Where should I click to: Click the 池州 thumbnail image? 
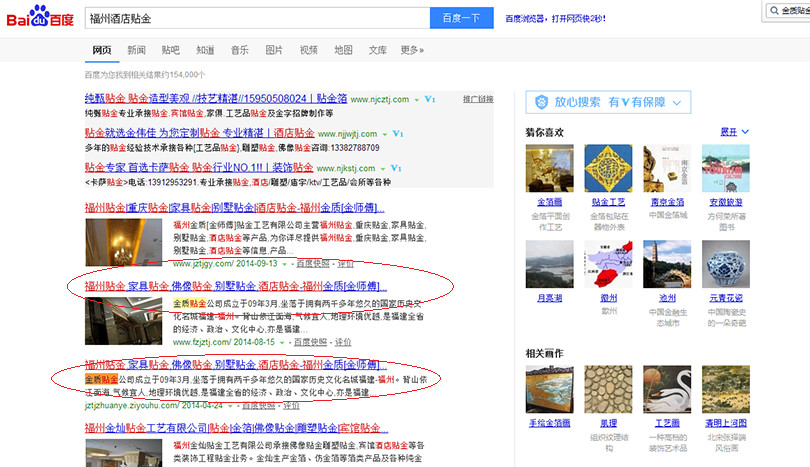667,264
